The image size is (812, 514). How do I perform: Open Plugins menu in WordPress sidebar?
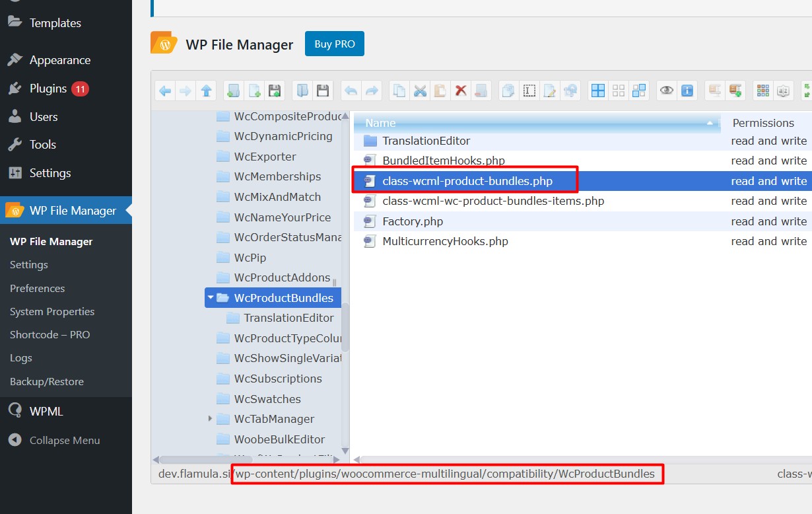(48, 89)
